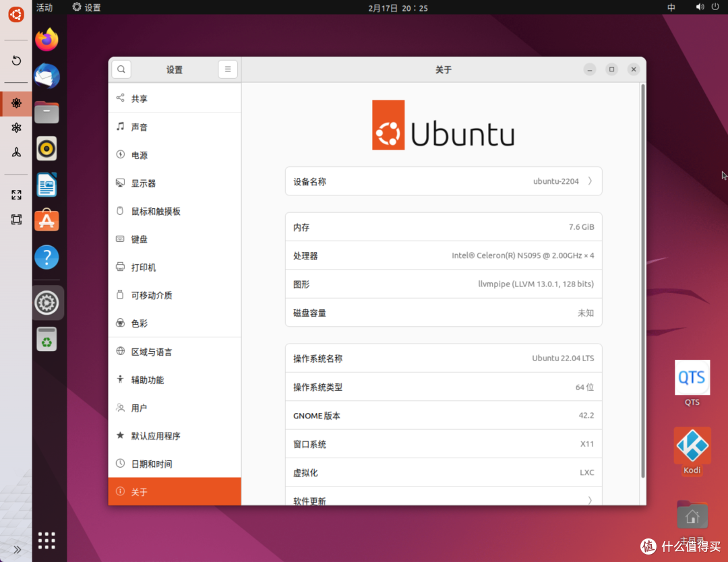The width and height of the screenshot is (728, 562).
Task: Open 鼠标和触摸板 settings panel
Action: tap(175, 211)
